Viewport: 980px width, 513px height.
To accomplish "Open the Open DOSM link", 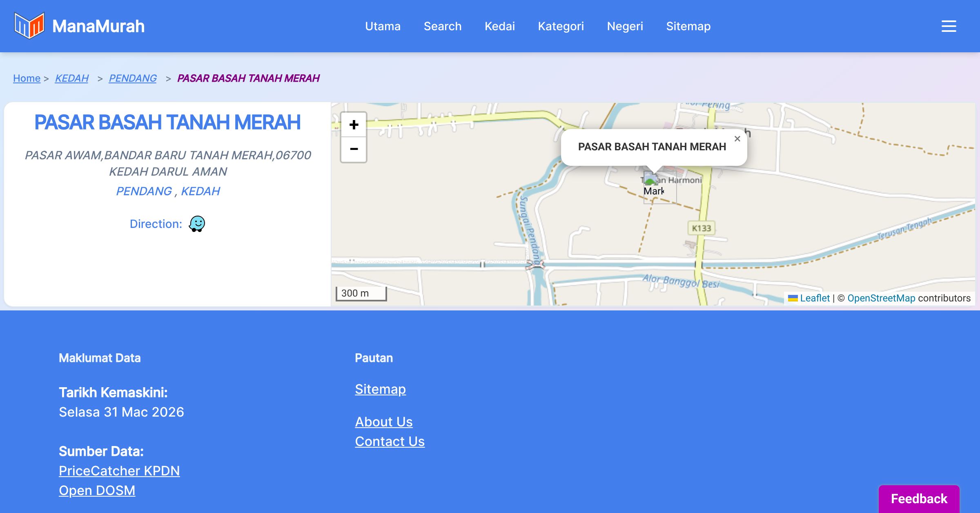I will [x=97, y=490].
